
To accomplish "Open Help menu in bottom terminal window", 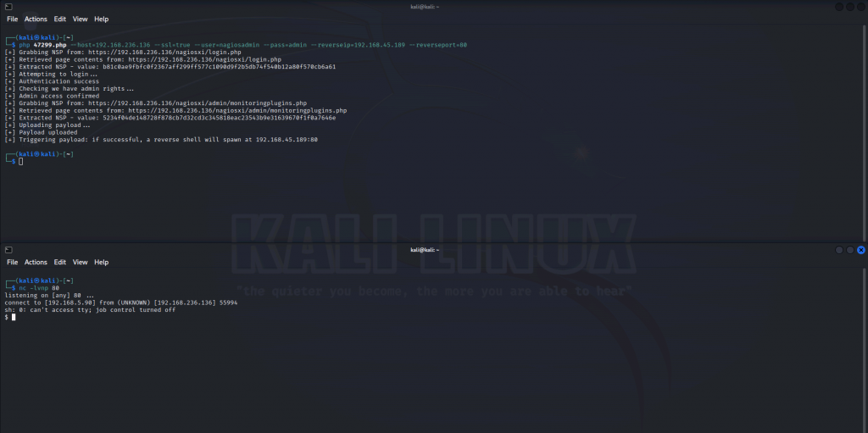I will click(102, 262).
